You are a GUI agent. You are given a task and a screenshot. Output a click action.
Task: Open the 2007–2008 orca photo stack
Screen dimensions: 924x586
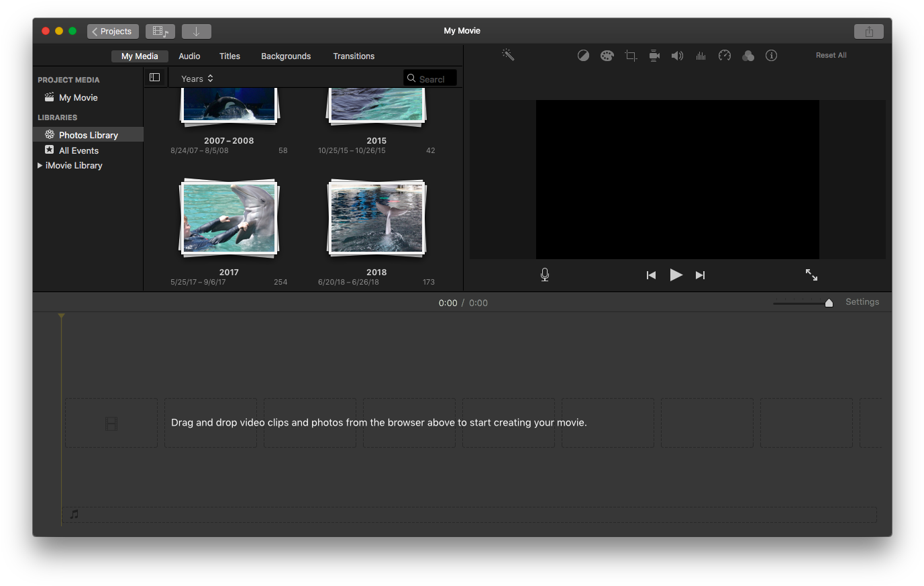(229, 107)
